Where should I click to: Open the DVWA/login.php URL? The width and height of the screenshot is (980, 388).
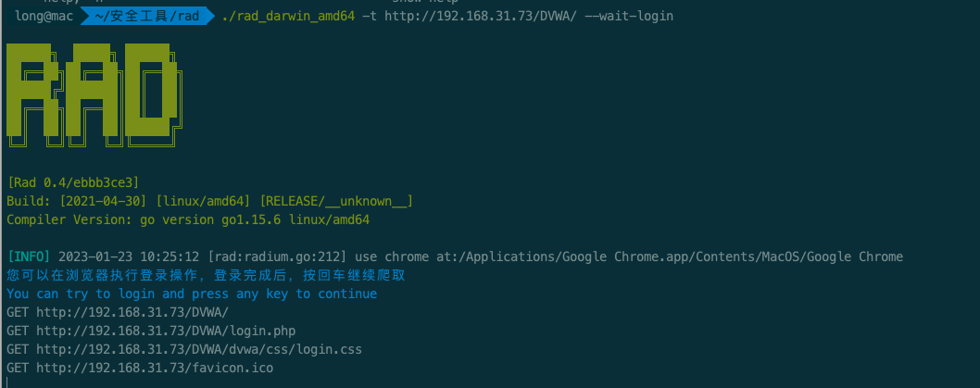pyautogui.click(x=167, y=331)
